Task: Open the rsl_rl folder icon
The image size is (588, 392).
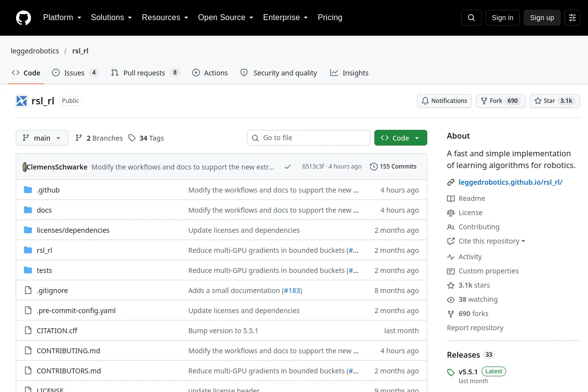Action: (x=28, y=250)
